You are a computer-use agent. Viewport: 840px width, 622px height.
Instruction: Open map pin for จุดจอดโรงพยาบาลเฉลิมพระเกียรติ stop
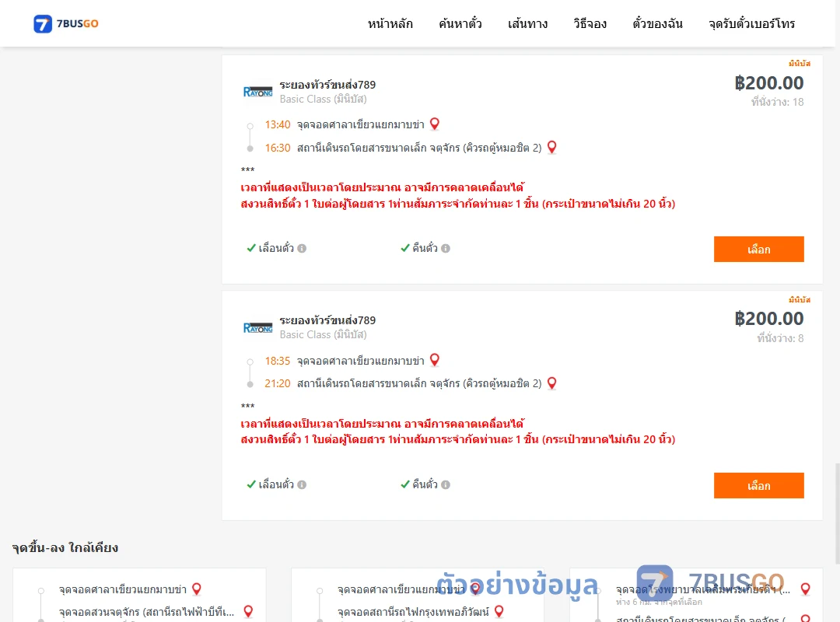coord(805,589)
